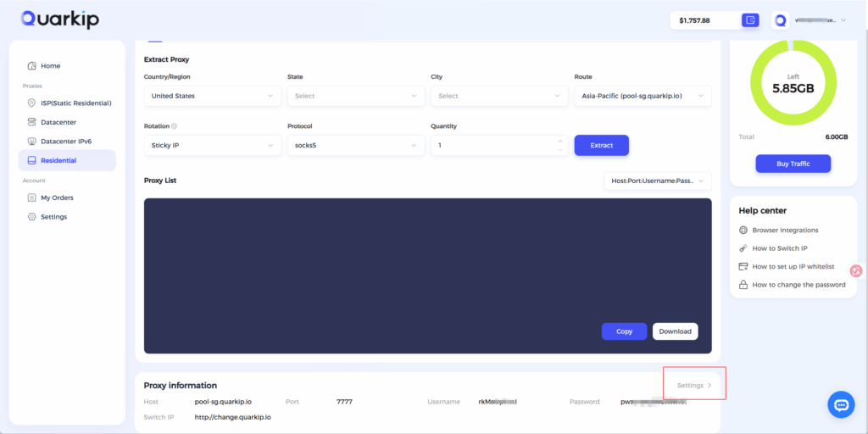This screenshot has height=434, width=868.
Task: Open How to Switch IP guide
Action: click(779, 248)
